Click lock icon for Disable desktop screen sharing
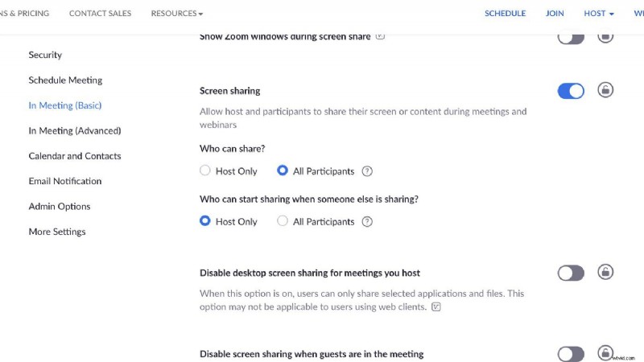644x362 pixels. [x=605, y=272]
